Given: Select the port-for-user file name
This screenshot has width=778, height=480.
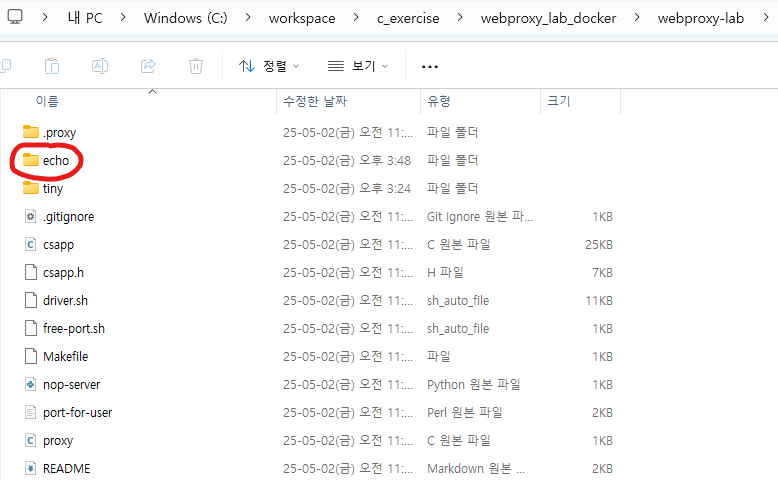Looking at the screenshot, I should 77,412.
